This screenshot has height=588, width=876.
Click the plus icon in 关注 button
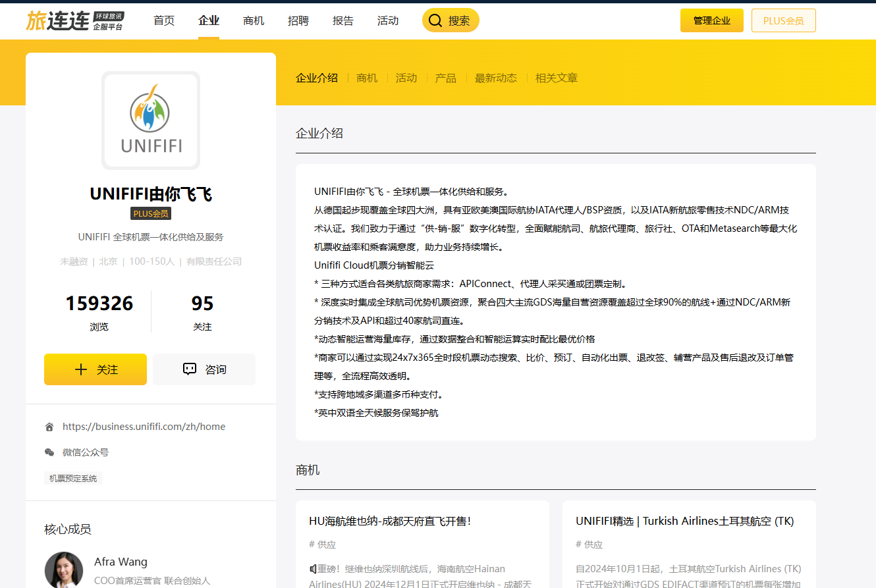81,369
